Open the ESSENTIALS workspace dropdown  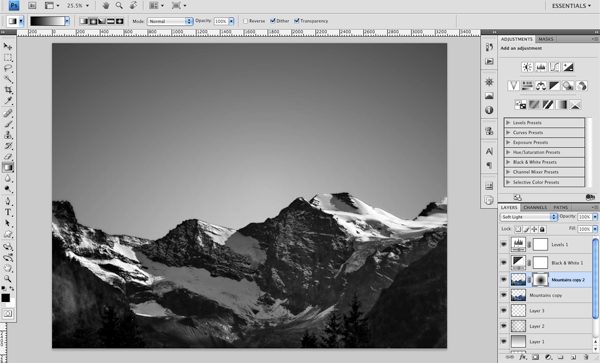point(571,5)
